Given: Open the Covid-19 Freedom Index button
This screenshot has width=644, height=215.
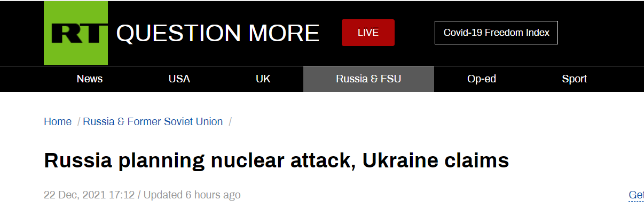Looking at the screenshot, I should click(x=496, y=33).
